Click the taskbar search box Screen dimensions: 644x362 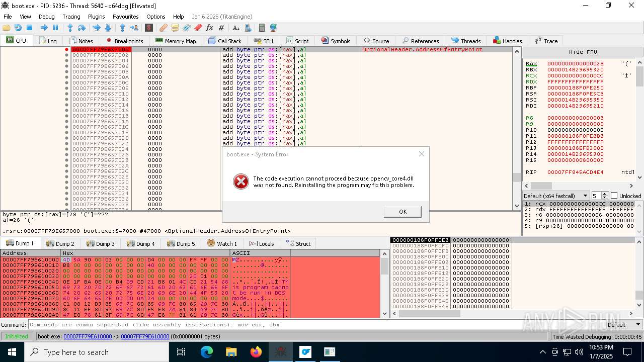click(97, 352)
